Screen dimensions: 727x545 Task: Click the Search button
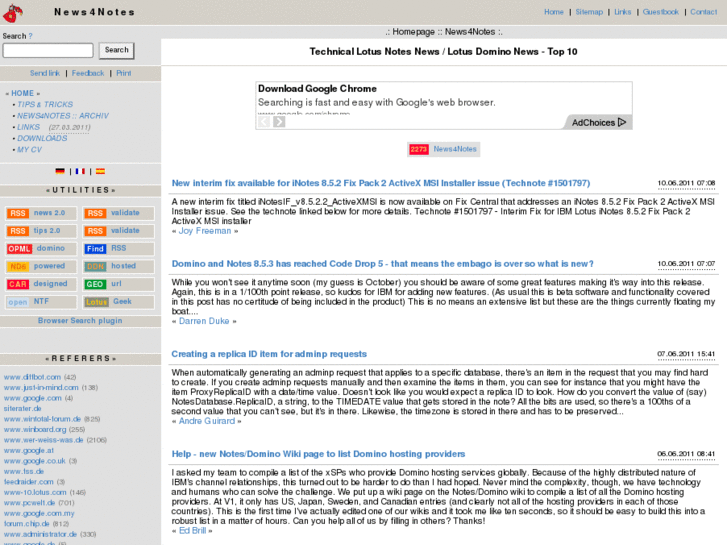point(116,50)
